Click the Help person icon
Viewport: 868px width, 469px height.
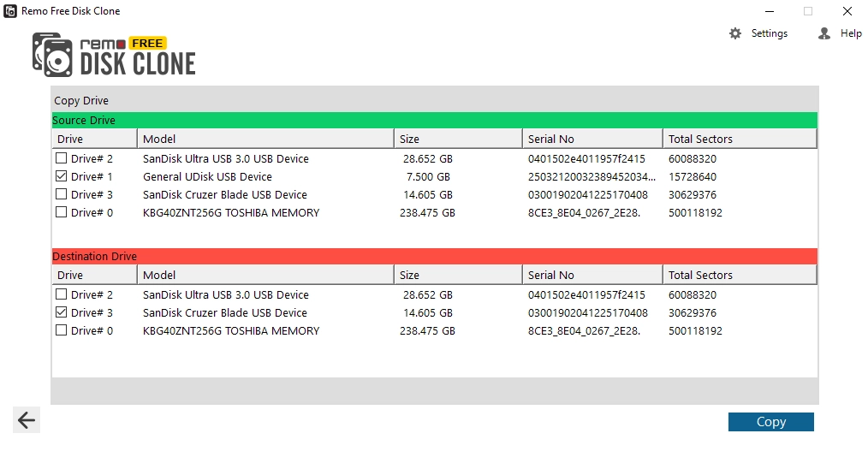point(824,33)
